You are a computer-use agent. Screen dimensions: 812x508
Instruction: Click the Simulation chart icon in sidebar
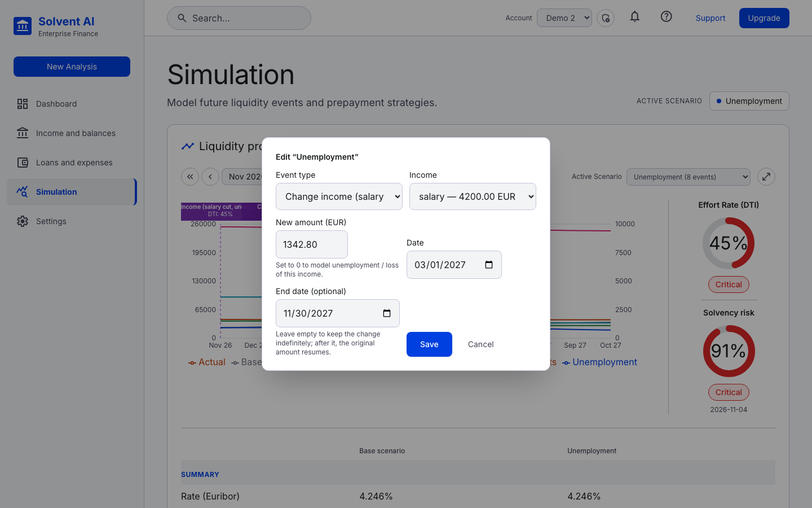tap(23, 192)
